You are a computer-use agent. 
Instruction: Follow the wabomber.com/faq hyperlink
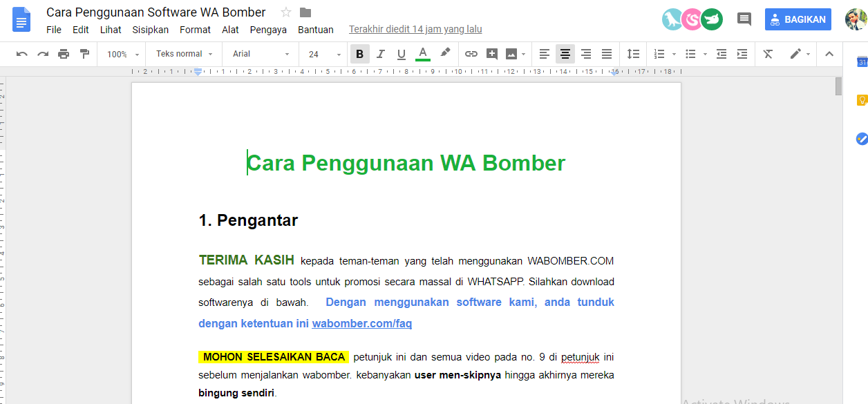(362, 323)
